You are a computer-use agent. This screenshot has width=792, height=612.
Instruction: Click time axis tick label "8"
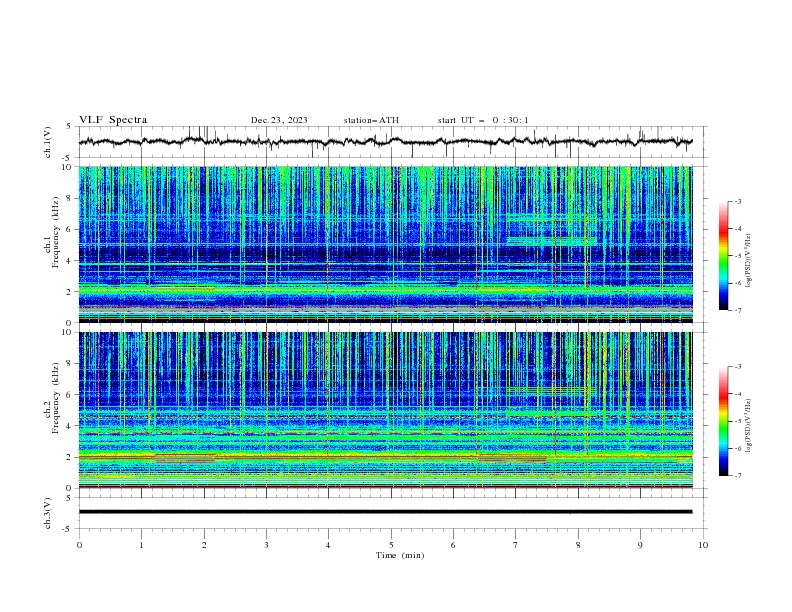point(578,545)
